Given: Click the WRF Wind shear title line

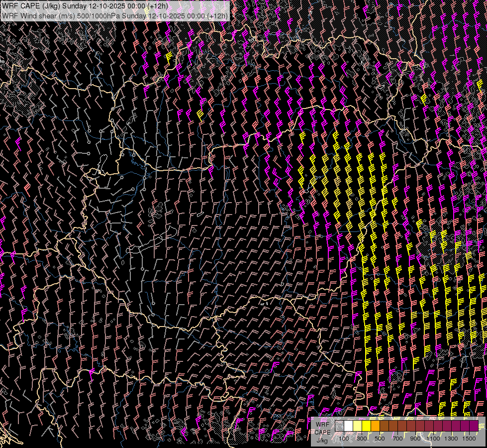Looking at the screenshot, I should pos(115,15).
